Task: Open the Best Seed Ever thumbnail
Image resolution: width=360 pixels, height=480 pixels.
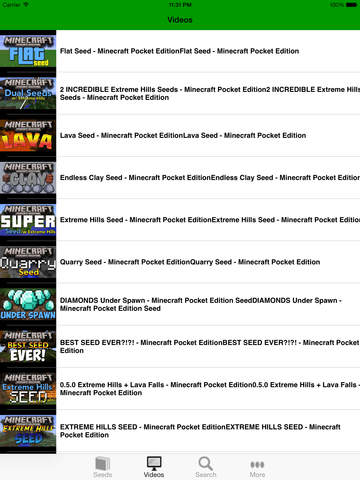Action: pos(28,346)
